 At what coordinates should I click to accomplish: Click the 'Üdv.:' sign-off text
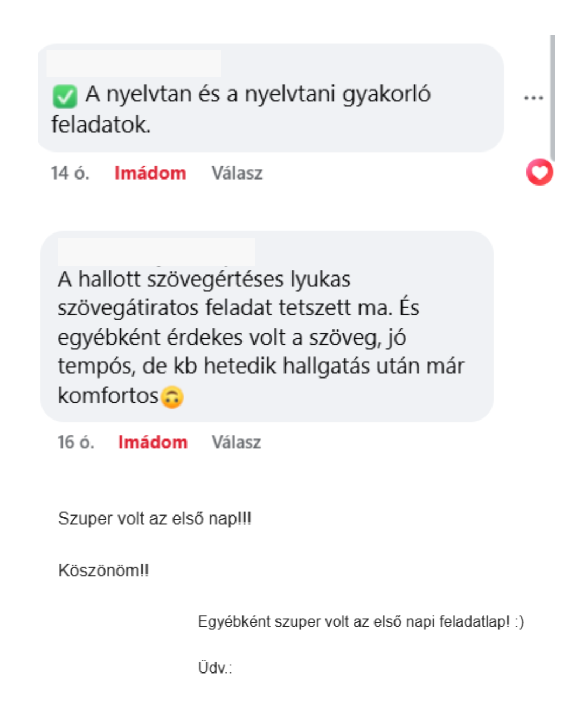(x=214, y=668)
